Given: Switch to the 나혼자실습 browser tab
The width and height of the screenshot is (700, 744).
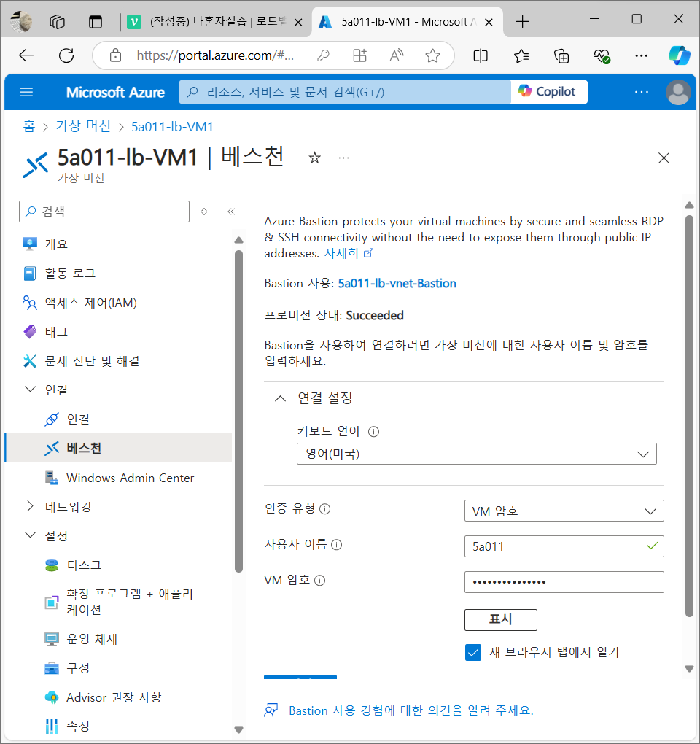Looking at the screenshot, I should (x=214, y=22).
